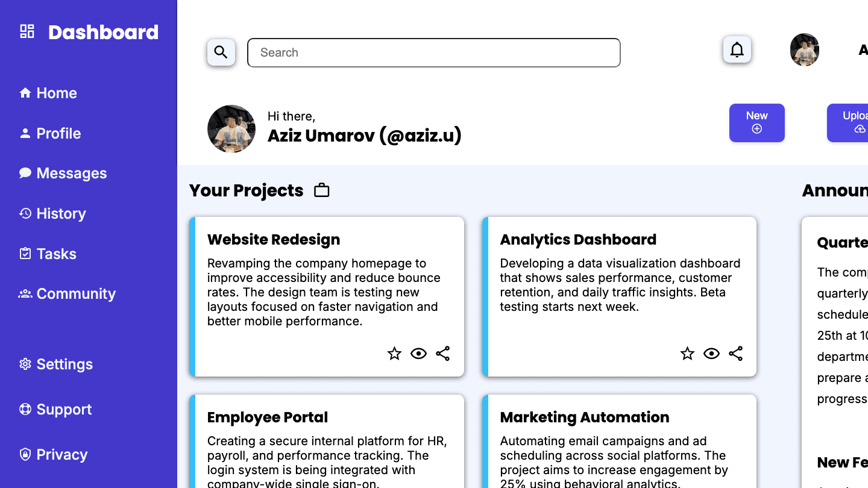Screen dimensions: 868x488
Task: Share the Analytics Dashboard project
Action: [736, 354]
